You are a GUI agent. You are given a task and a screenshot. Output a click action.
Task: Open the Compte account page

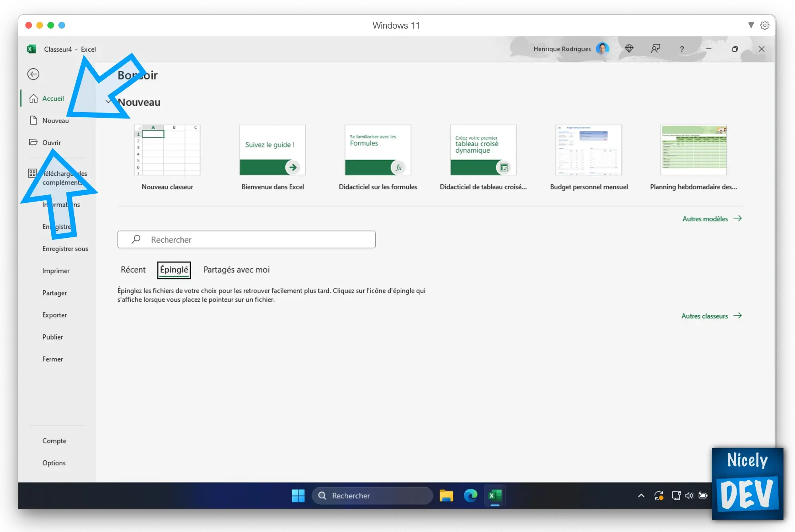(54, 441)
